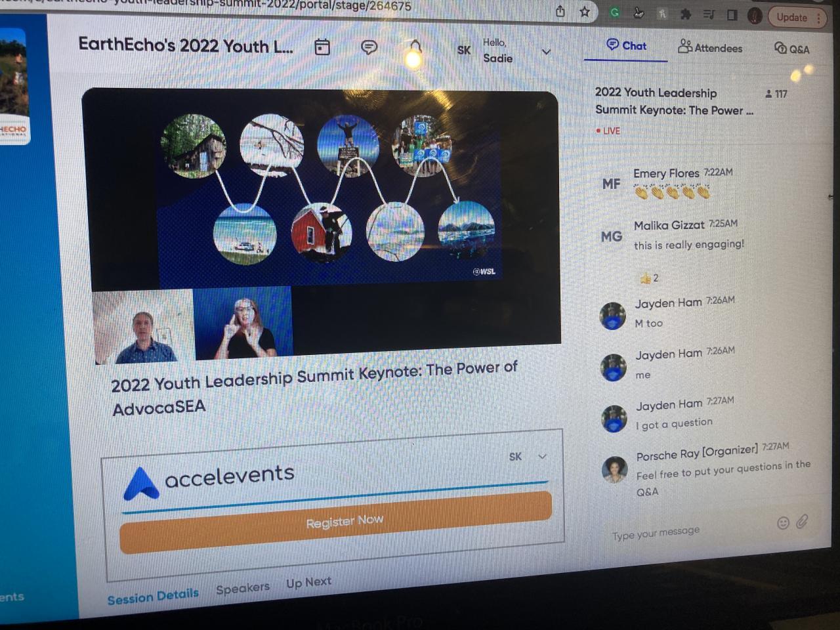Expand the Hello Sadie account dropdown

(546, 52)
